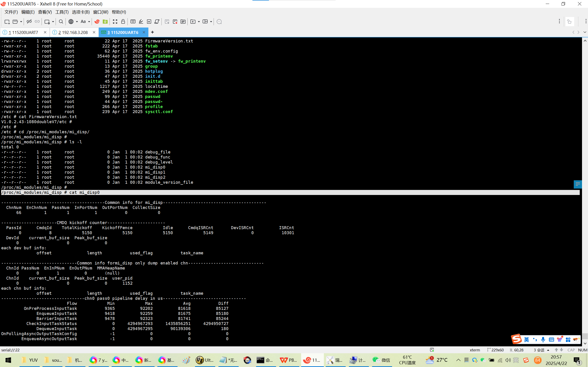
Task: Click the stop recording script icon
Action: tap(175, 22)
